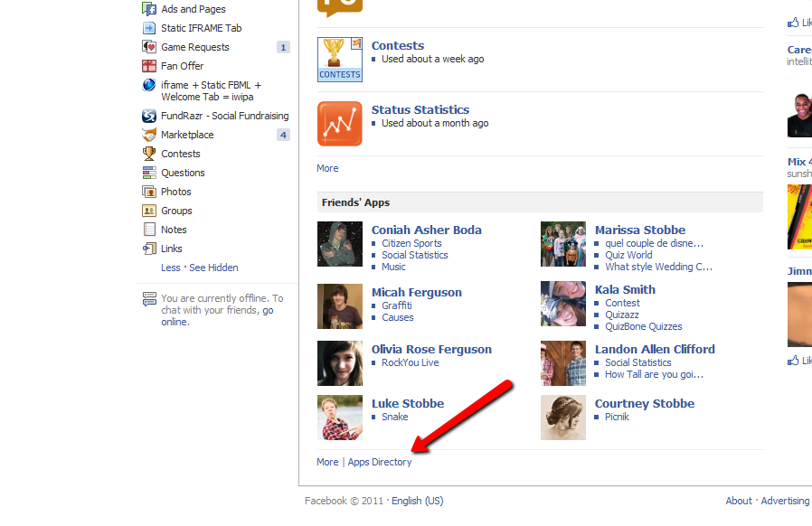Click the Olivia Rose Ferguson name
Image resolution: width=812 pixels, height=526 pixels.
431,350
